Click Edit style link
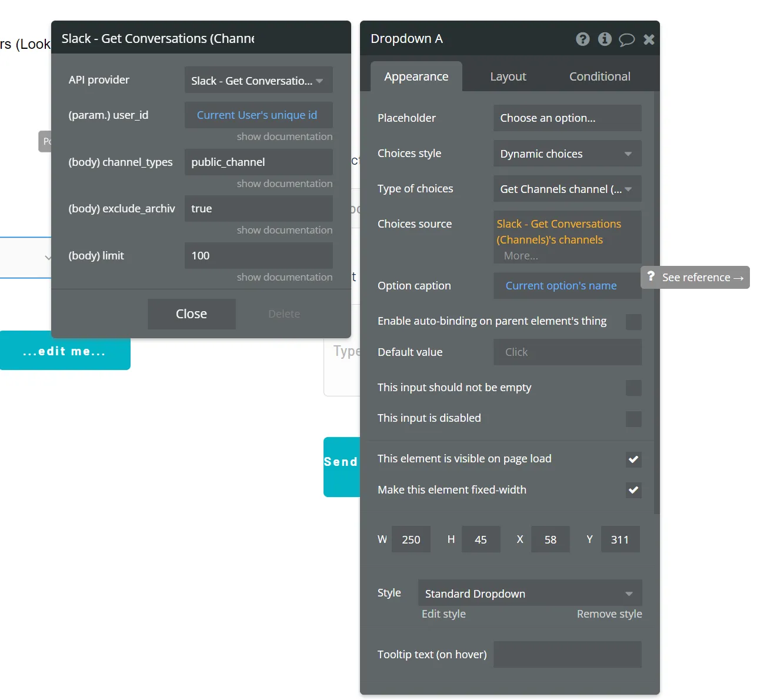Image resolution: width=757 pixels, height=700 pixels. (443, 614)
